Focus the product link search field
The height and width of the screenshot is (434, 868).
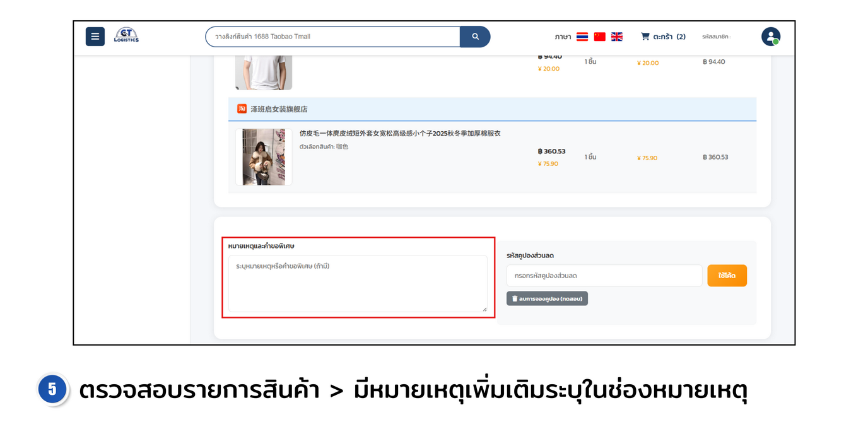point(332,37)
